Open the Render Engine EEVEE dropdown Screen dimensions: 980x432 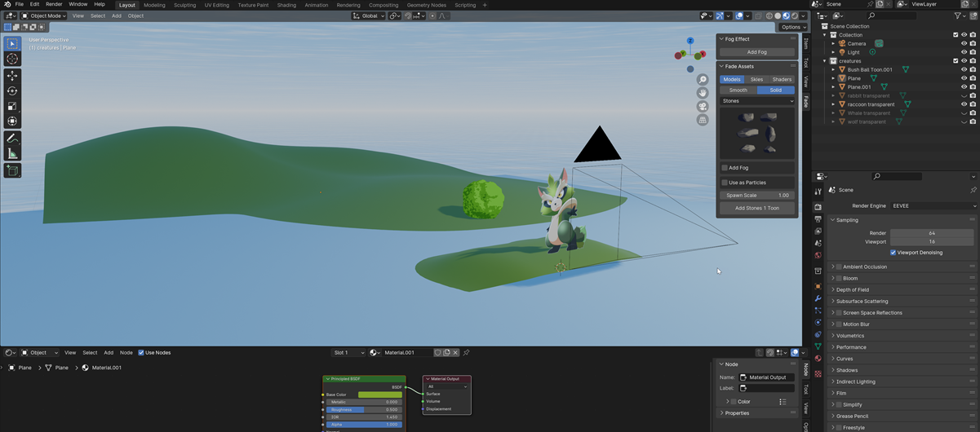933,206
